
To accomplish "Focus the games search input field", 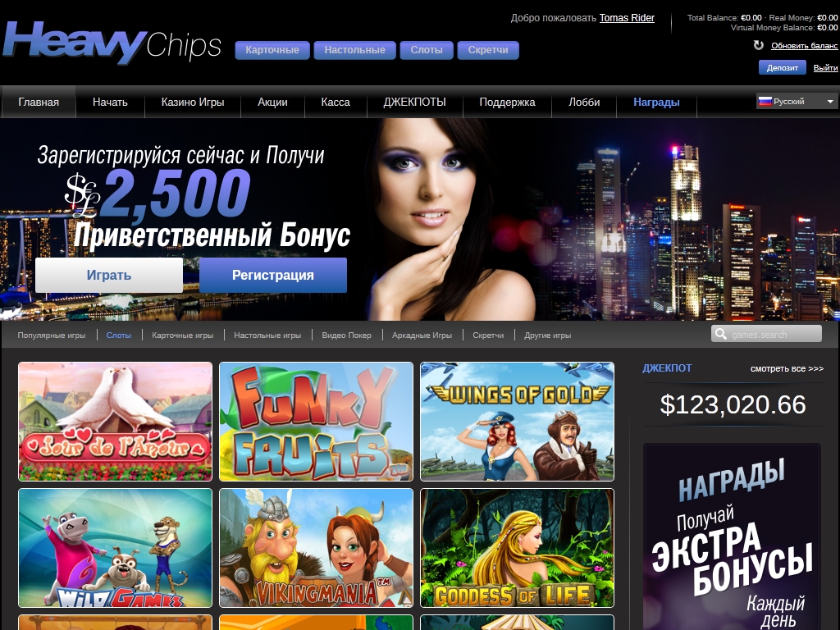I will [x=767, y=334].
